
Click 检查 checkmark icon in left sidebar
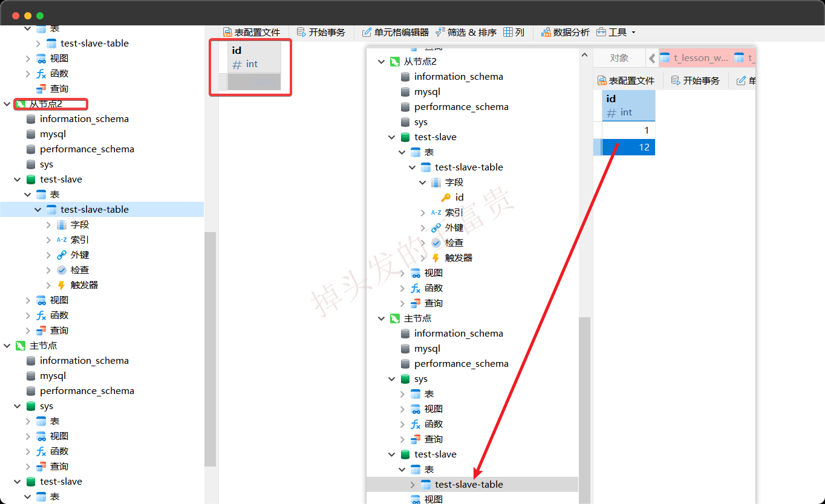62,270
